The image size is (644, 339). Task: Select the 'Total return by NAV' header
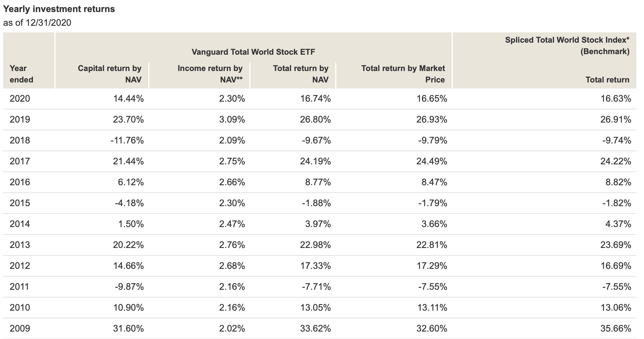pyautogui.click(x=301, y=74)
